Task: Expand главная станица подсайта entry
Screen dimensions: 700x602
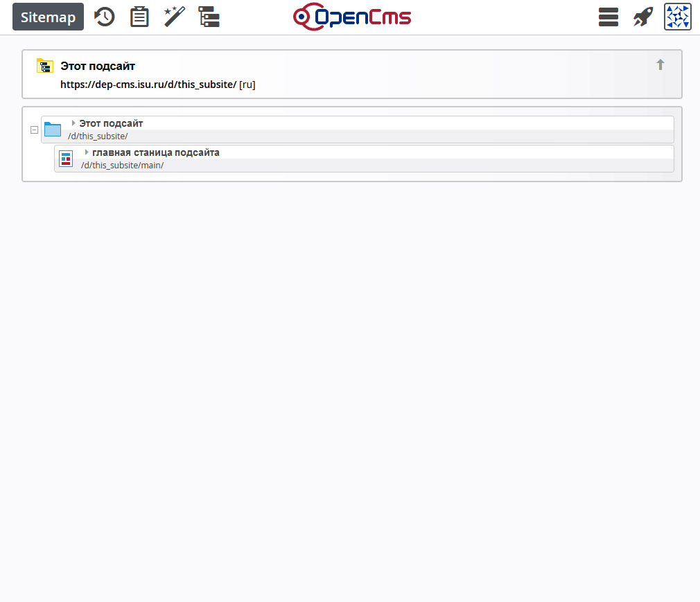Action: pyautogui.click(x=88, y=152)
